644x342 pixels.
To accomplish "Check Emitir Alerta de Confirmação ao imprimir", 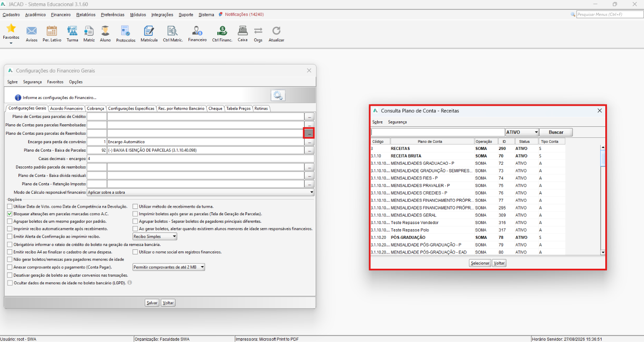I will click(x=10, y=236).
